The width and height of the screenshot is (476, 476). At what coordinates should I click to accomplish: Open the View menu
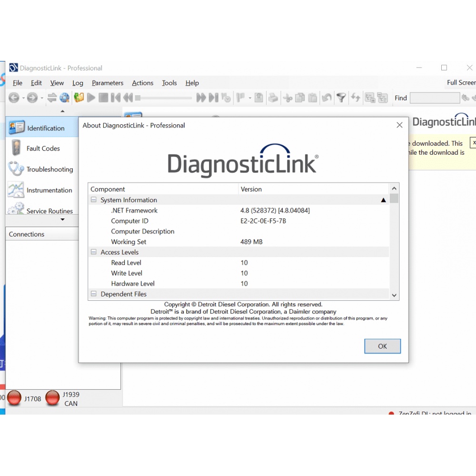point(57,83)
